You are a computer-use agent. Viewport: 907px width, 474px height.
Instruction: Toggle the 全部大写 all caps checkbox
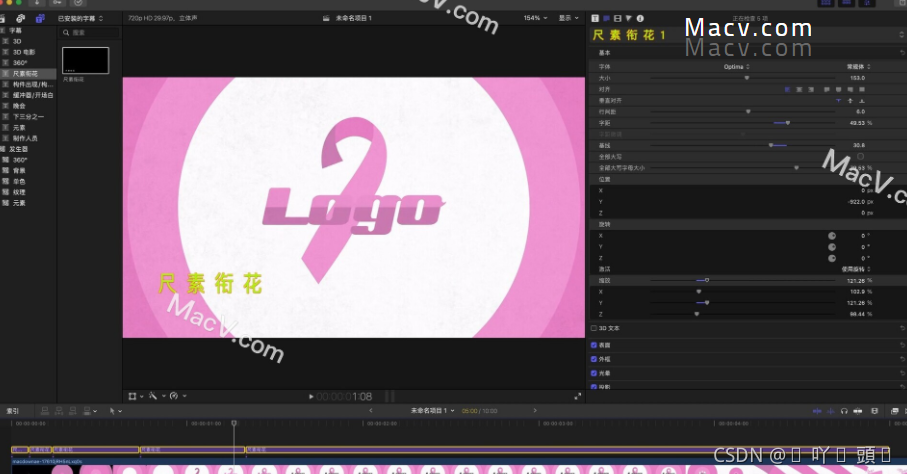point(860,157)
